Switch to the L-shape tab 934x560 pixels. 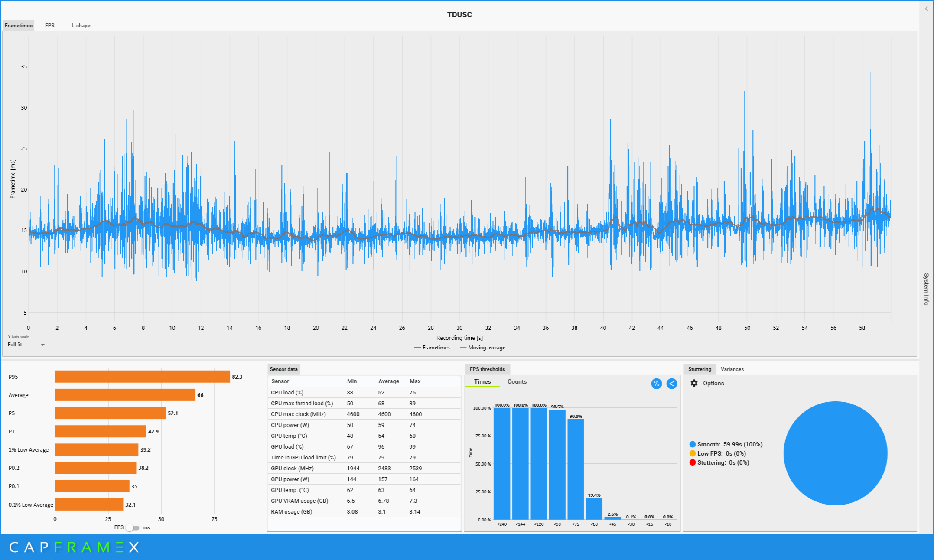[x=81, y=26]
